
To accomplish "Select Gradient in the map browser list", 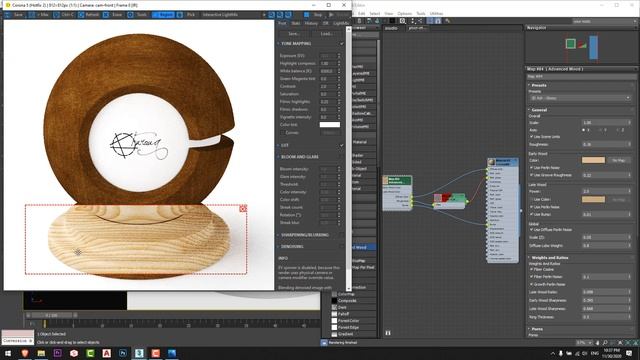I will tap(345, 334).
